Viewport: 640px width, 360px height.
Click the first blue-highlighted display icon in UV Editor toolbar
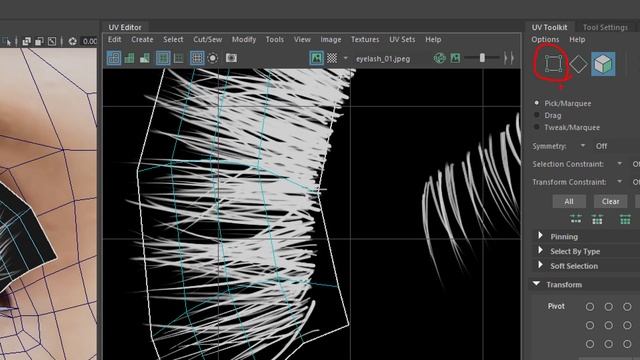point(114,58)
